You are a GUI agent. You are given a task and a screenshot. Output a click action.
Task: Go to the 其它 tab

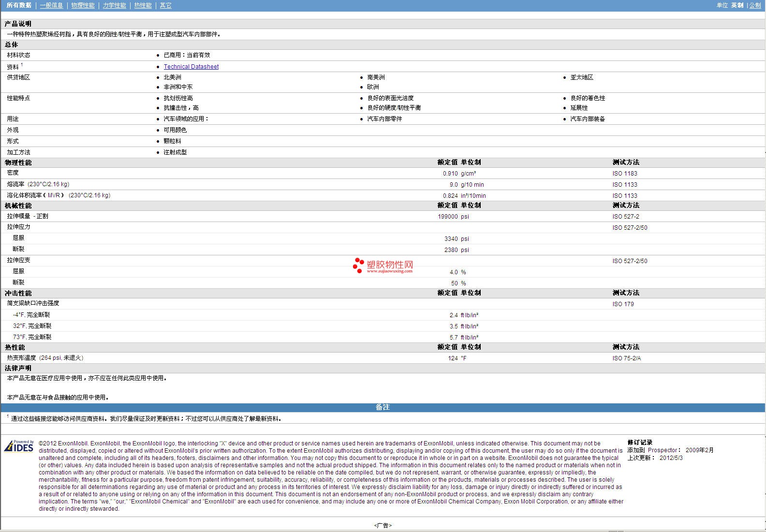165,5
